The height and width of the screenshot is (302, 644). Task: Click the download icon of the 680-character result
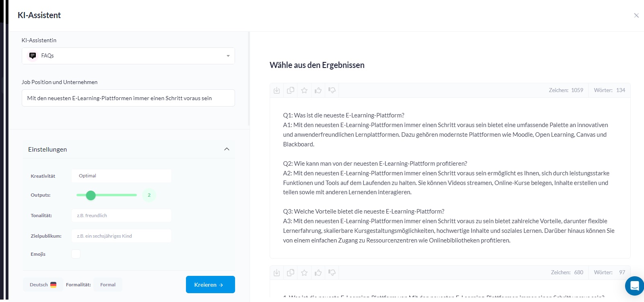pyautogui.click(x=277, y=273)
